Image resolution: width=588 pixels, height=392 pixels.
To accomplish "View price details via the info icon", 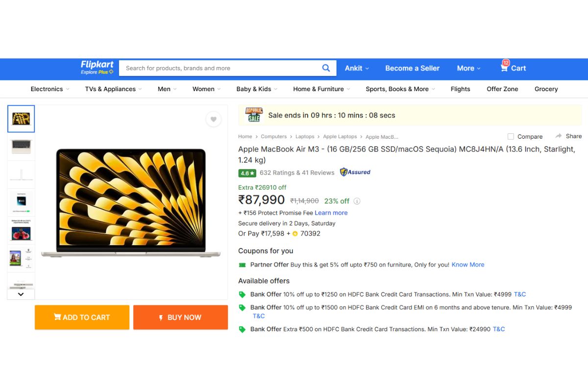I will (x=357, y=201).
